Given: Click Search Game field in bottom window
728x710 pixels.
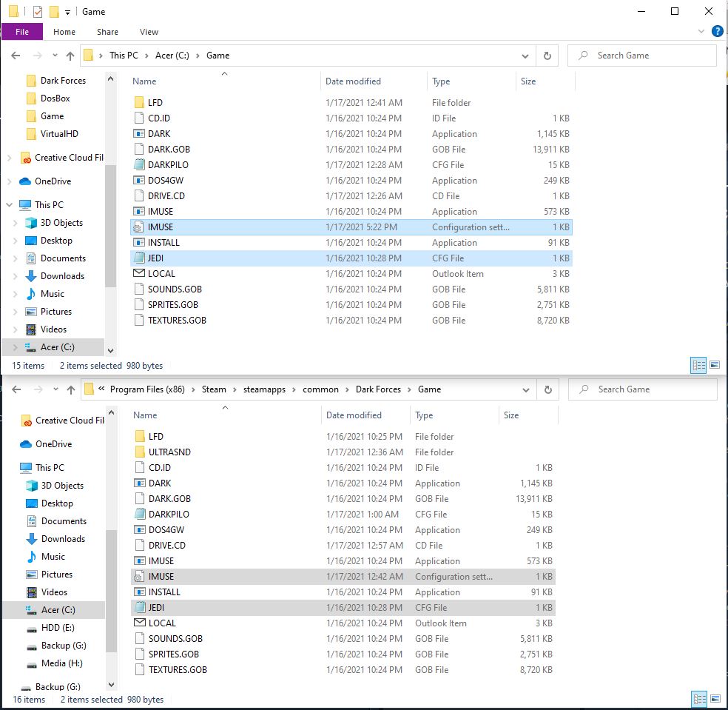Looking at the screenshot, I should click(643, 389).
